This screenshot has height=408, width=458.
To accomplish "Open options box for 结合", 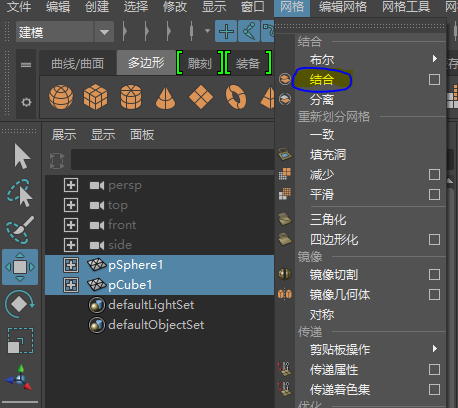I will (434, 79).
